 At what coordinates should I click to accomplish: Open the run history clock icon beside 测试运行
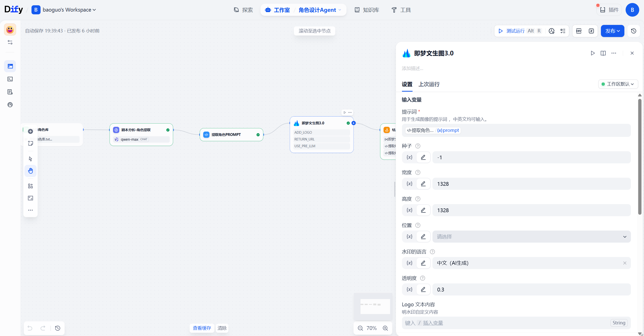tap(552, 31)
